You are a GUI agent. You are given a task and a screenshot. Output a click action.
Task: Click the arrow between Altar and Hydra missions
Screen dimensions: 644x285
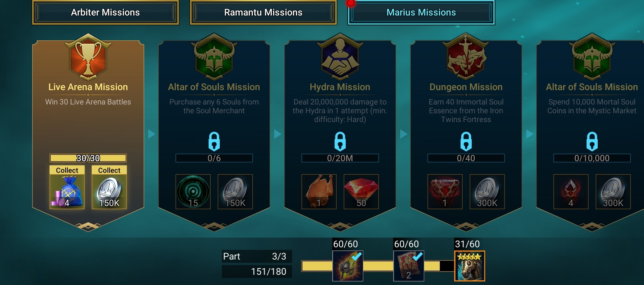coord(277,134)
